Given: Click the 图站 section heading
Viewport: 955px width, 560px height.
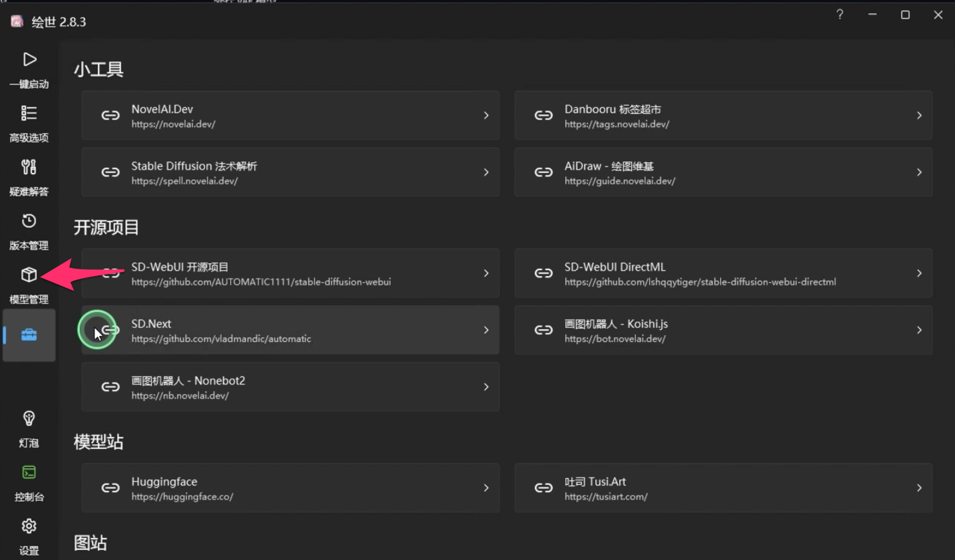Looking at the screenshot, I should click(x=90, y=543).
